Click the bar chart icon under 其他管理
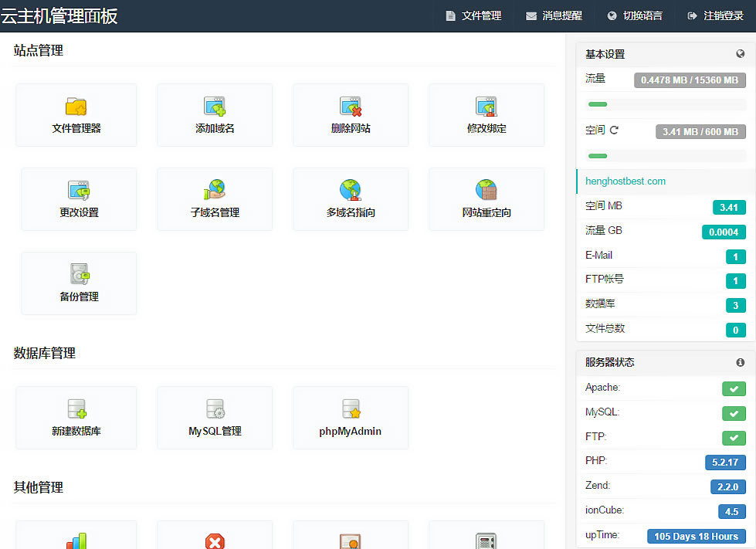Image resolution: width=756 pixels, height=549 pixels. click(76, 541)
